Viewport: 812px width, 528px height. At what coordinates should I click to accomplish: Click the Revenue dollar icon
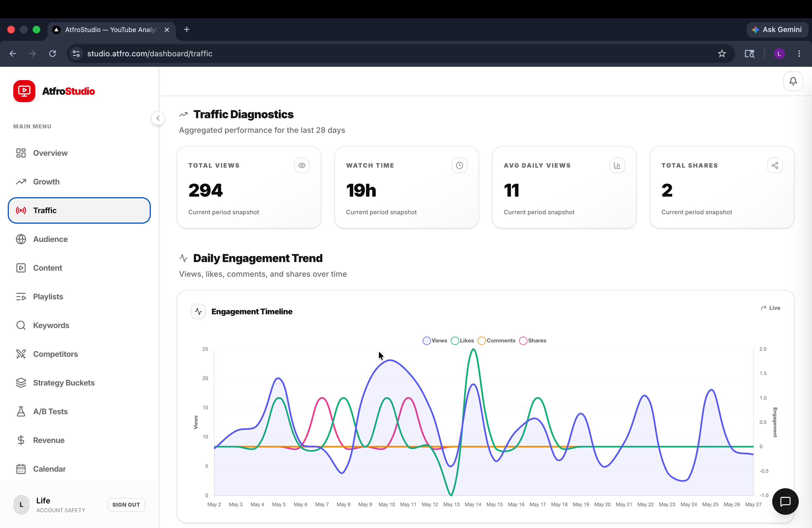(21, 440)
